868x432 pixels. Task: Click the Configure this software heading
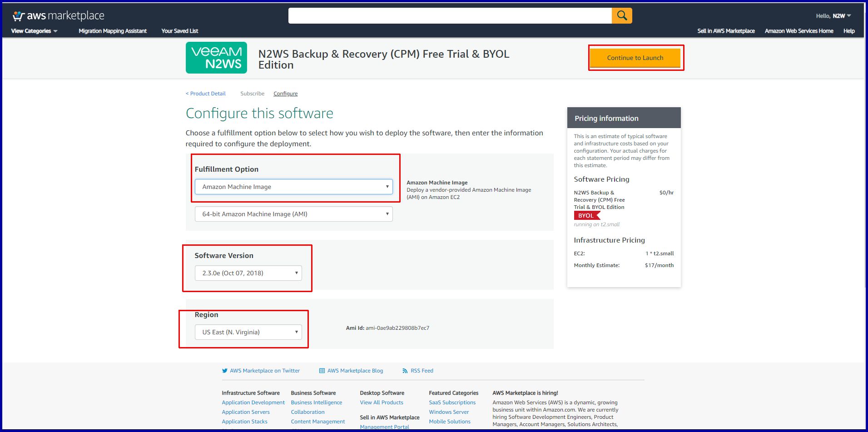click(x=259, y=113)
